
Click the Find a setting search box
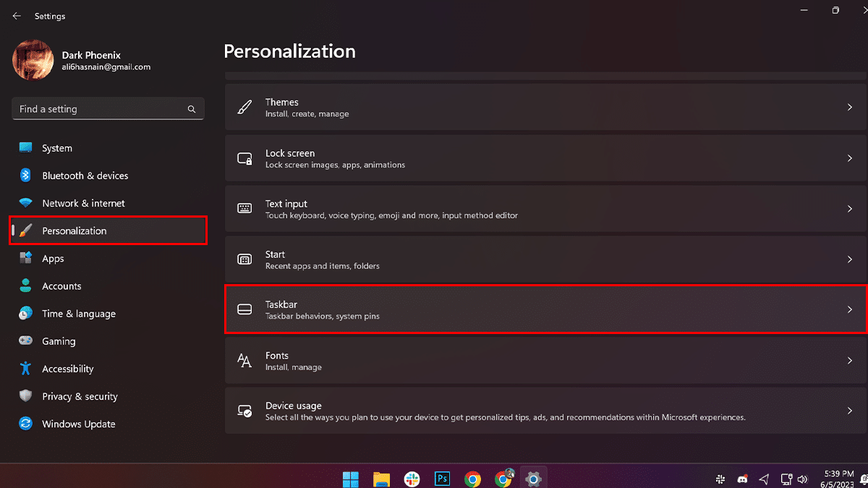[x=101, y=109]
